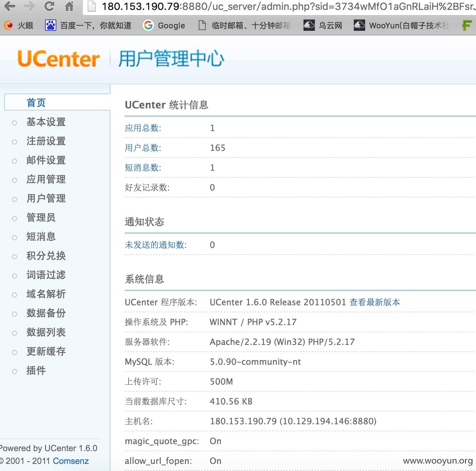Click the allow_url_fopen label

(x=158, y=461)
